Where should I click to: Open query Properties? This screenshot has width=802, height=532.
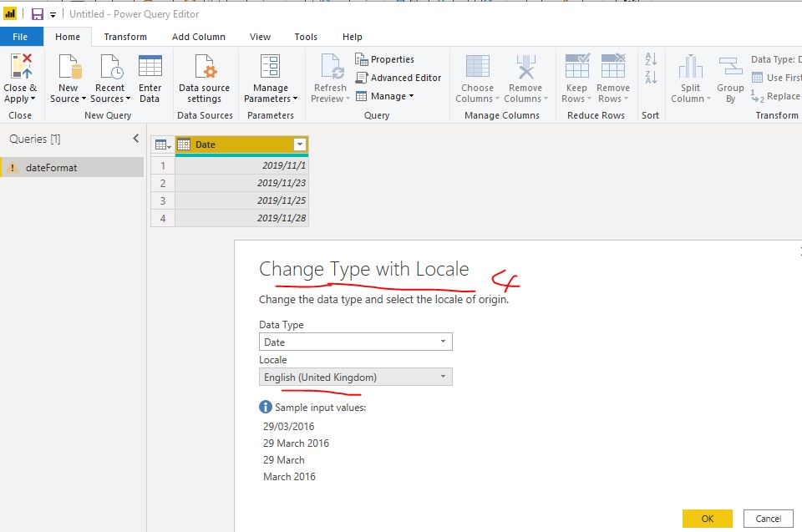pyautogui.click(x=384, y=59)
